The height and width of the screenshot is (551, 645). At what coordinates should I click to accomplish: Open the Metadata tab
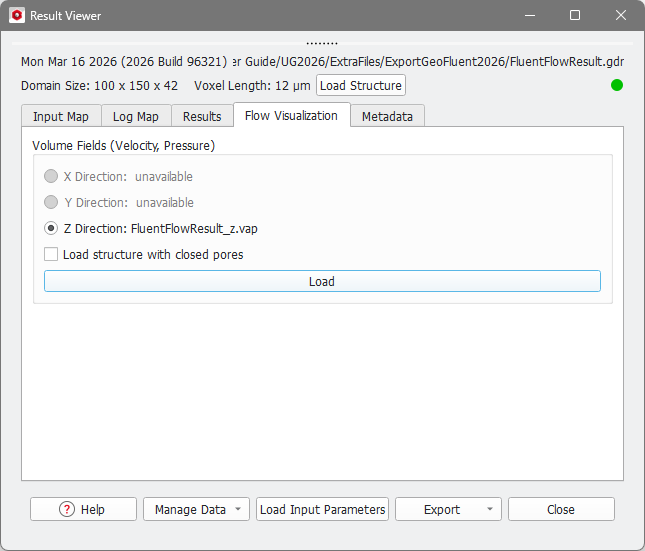tap(387, 116)
